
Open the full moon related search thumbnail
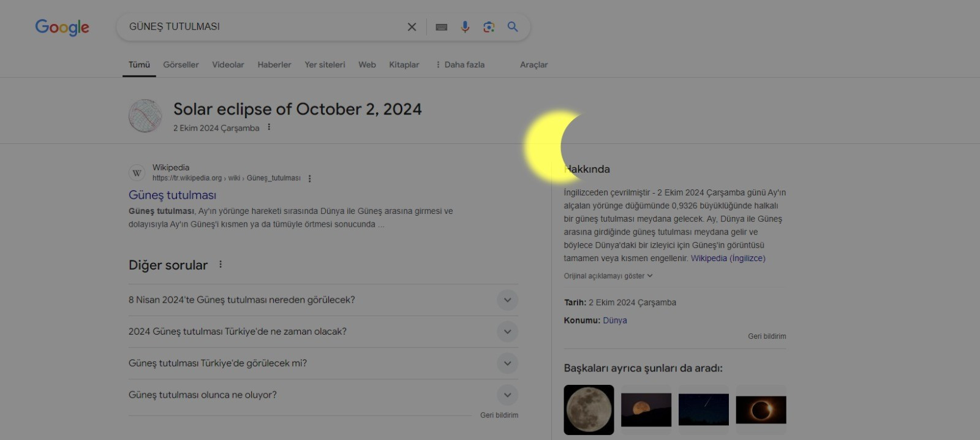pyautogui.click(x=589, y=410)
